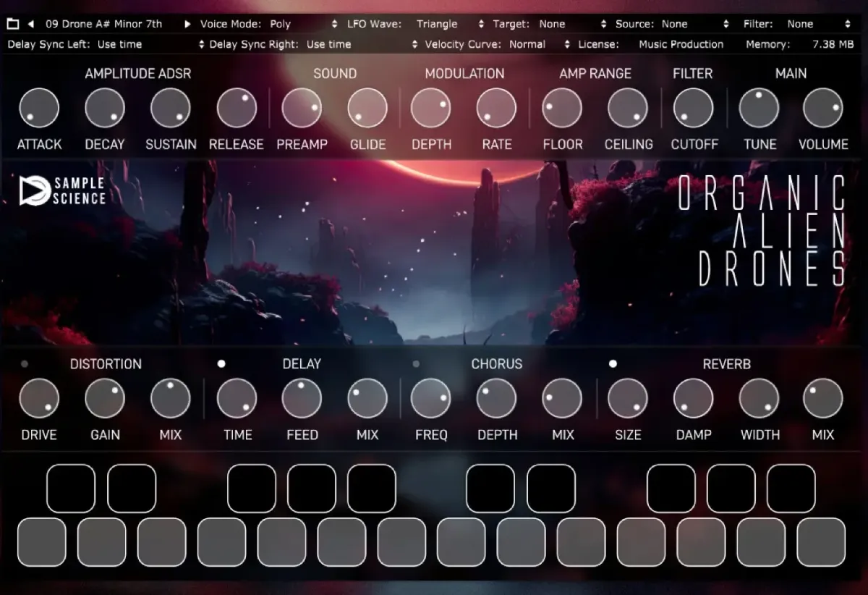The image size is (868, 595).
Task: Play the lowest white C key pad
Action: coord(41,542)
